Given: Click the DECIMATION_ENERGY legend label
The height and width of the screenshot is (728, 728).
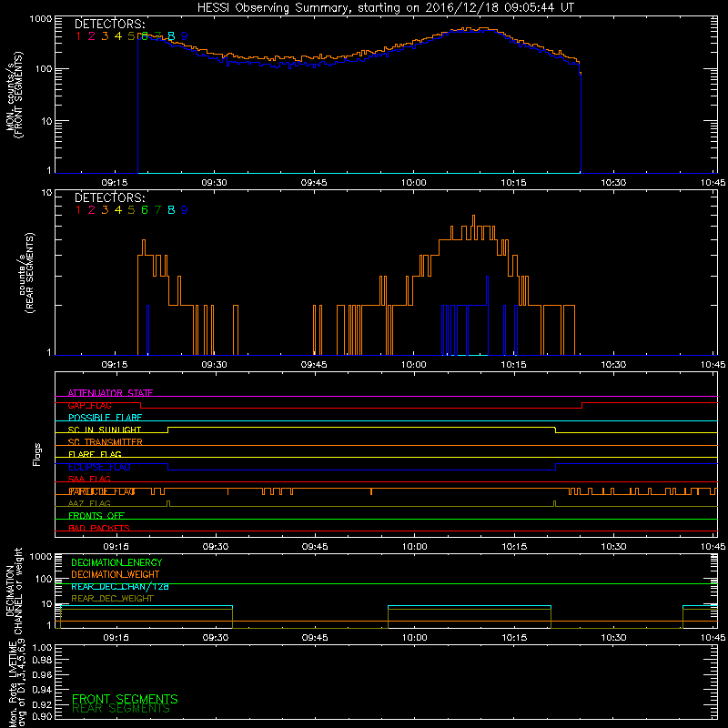Looking at the screenshot, I should 116,562.
